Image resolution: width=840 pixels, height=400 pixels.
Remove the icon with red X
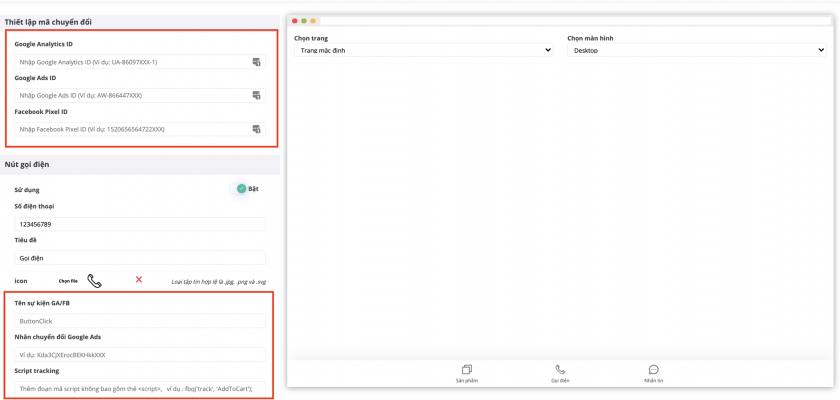139,280
